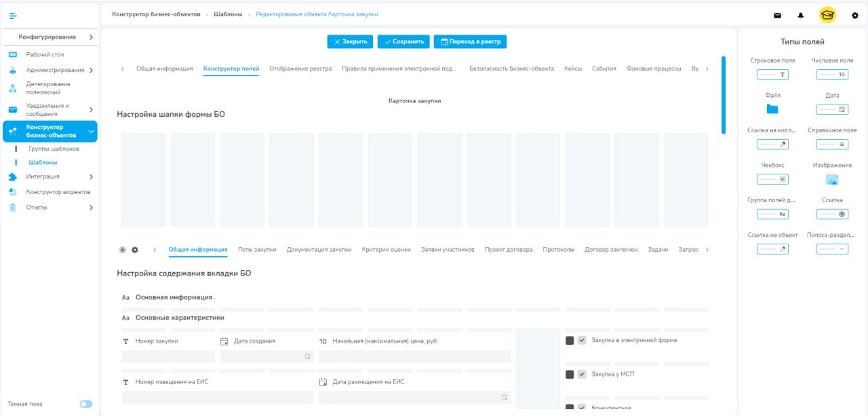The image size is (868, 416).
Task: Select the Критерии оценки tab
Action: [387, 250]
